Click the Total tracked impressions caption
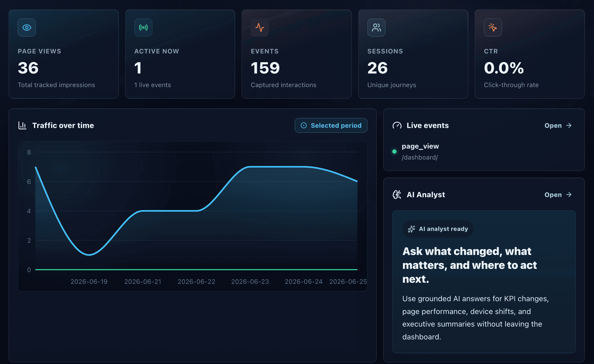The width and height of the screenshot is (594, 364). 56,85
